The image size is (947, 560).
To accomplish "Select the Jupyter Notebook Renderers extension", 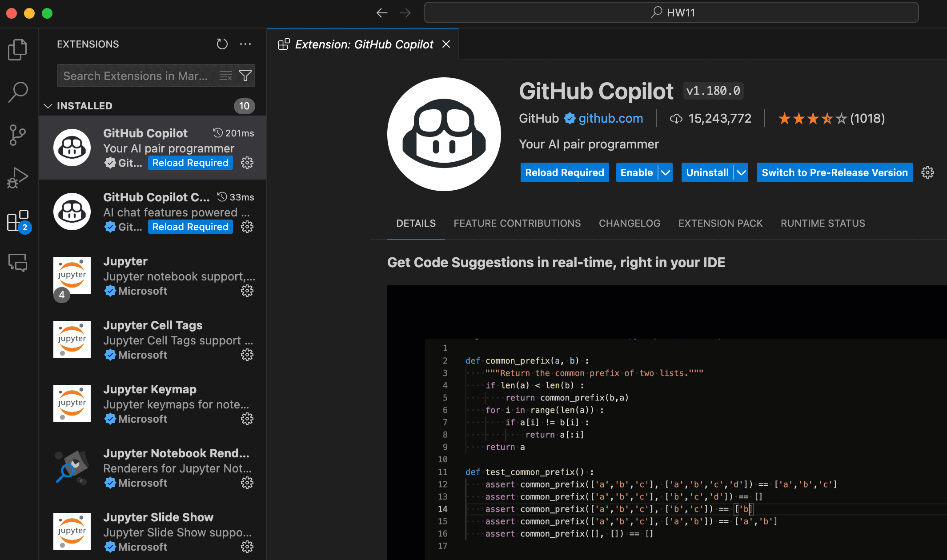I will [x=152, y=468].
